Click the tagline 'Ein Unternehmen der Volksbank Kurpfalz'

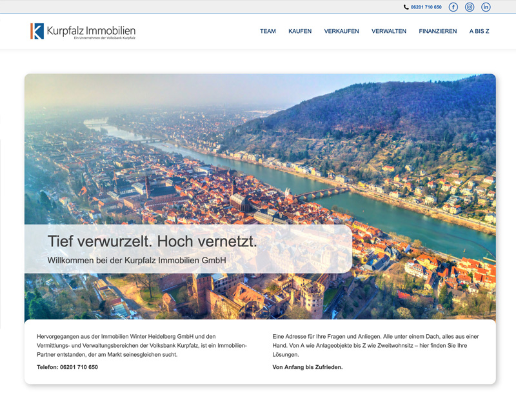pos(104,38)
